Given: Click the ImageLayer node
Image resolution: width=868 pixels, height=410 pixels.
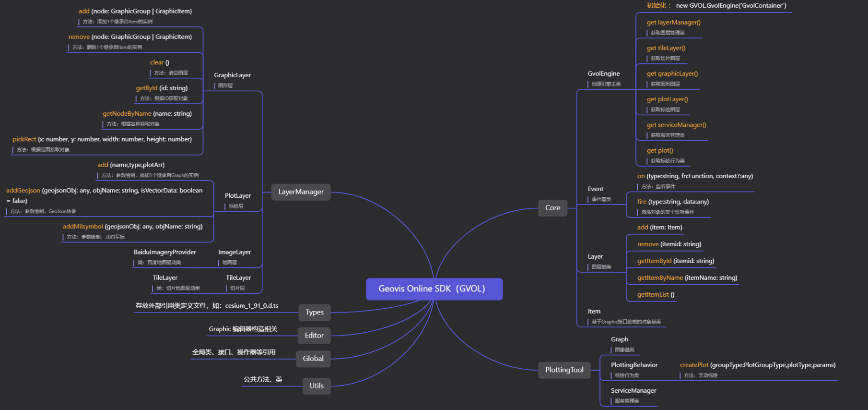Looking at the screenshot, I should [235, 257].
